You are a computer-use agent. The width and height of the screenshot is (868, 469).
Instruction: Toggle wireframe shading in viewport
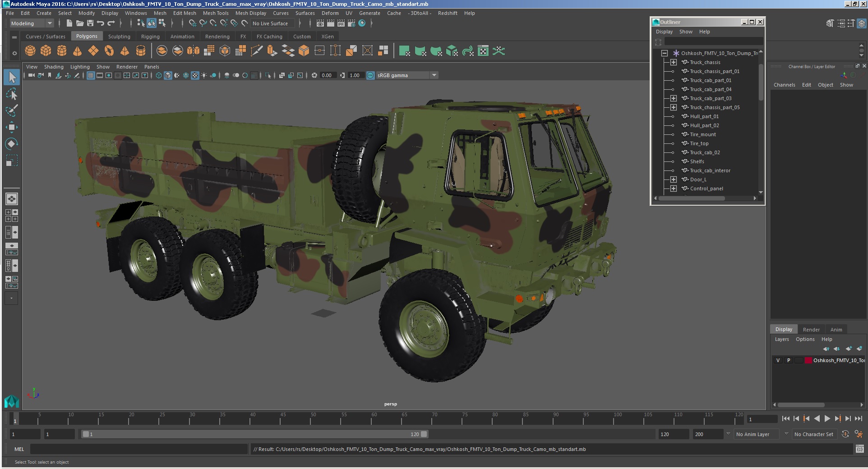[x=159, y=75]
